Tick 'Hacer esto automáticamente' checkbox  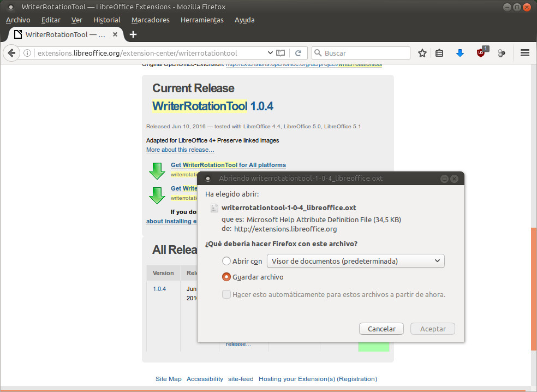(x=226, y=294)
